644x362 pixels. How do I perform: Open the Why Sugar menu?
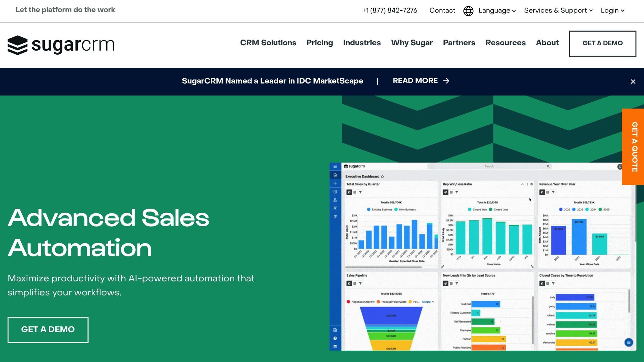click(412, 43)
